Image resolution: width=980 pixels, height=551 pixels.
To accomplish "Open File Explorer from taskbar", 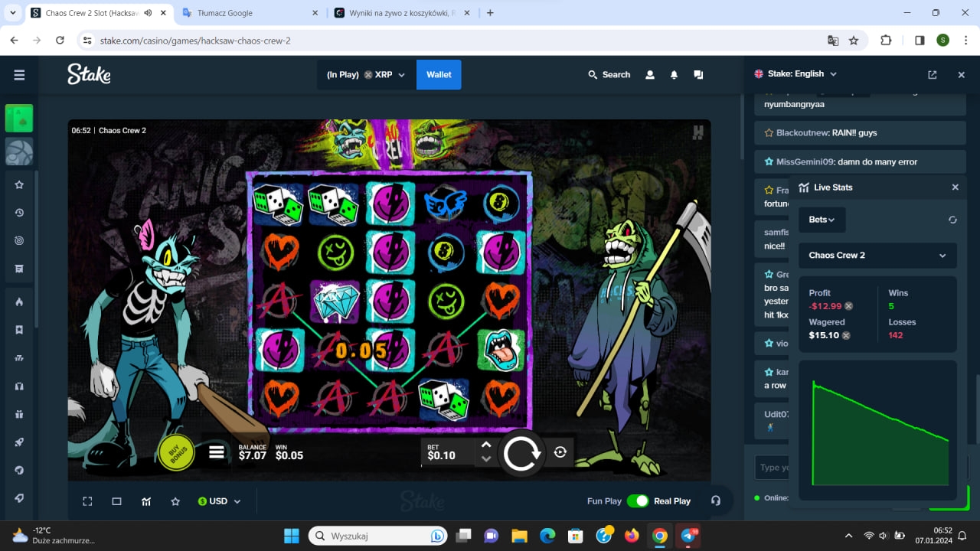I will point(519,536).
